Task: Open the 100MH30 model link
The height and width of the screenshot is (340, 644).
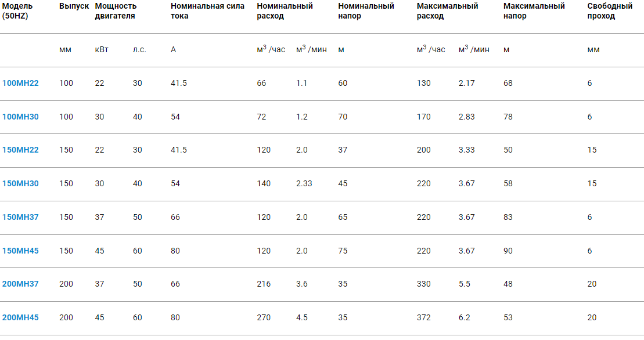Action: coord(20,117)
